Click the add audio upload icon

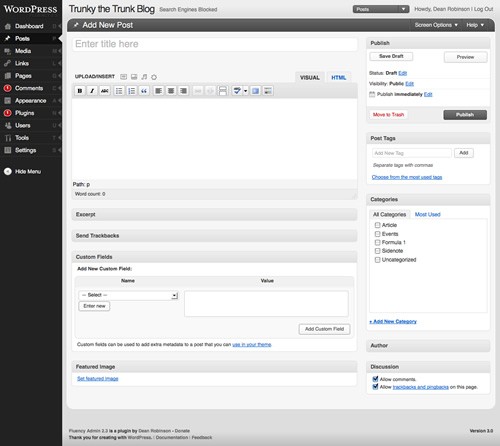coord(144,77)
